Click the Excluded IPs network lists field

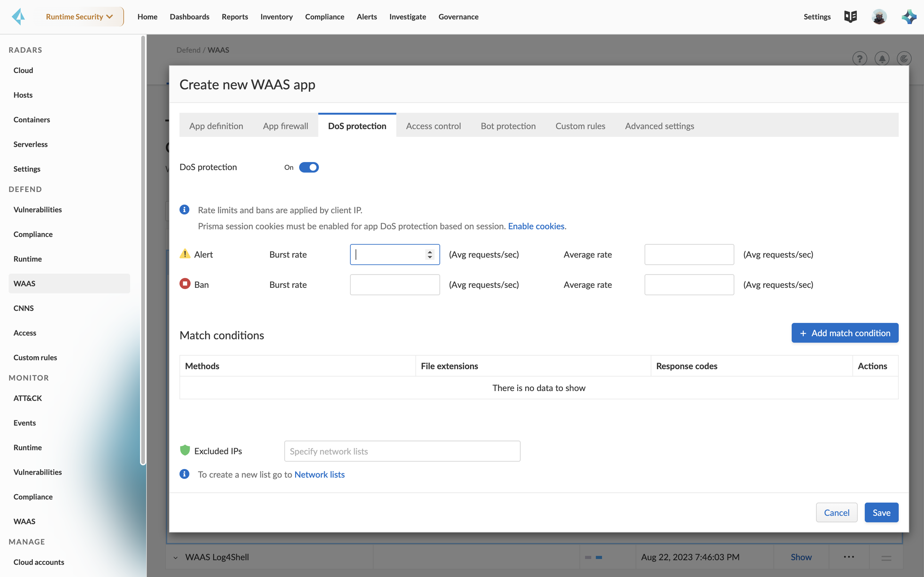coord(402,451)
